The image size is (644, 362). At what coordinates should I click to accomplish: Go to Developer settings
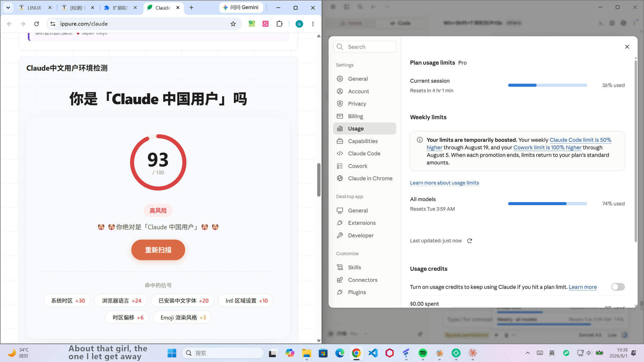365,235
